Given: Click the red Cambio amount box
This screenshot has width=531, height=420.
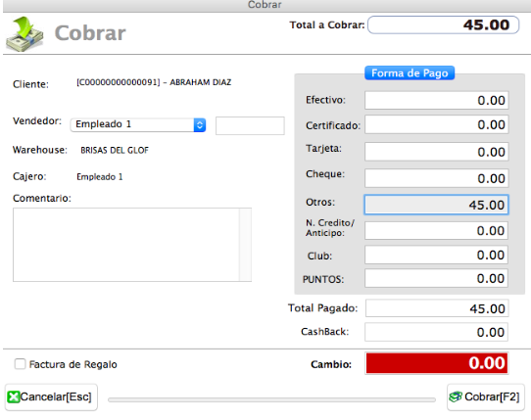Looking at the screenshot, I should [437, 363].
